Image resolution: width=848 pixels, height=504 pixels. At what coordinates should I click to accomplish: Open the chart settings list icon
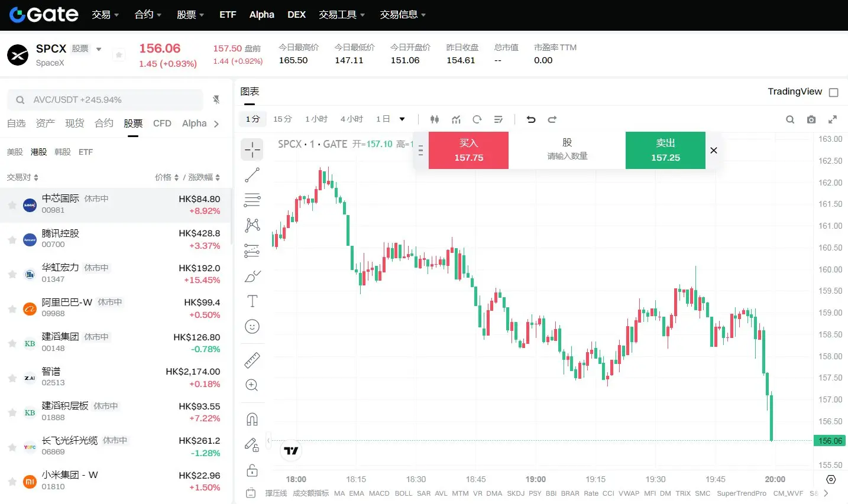tap(499, 119)
